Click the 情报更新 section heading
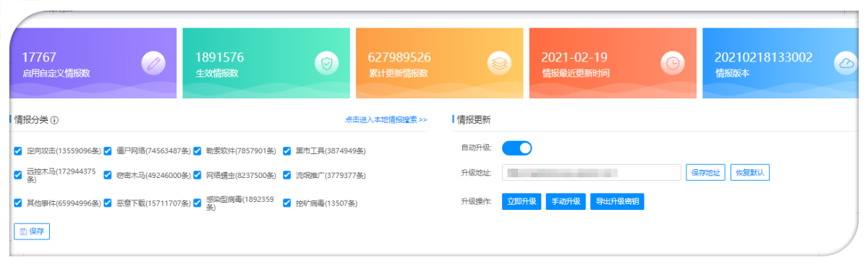Viewport: 868px width, 267px height. coord(473,120)
